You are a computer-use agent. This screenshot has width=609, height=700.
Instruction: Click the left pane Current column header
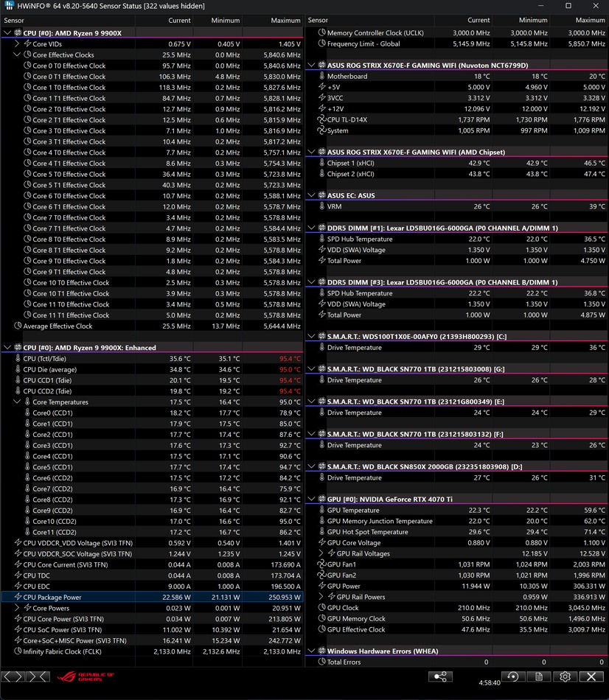164,21
